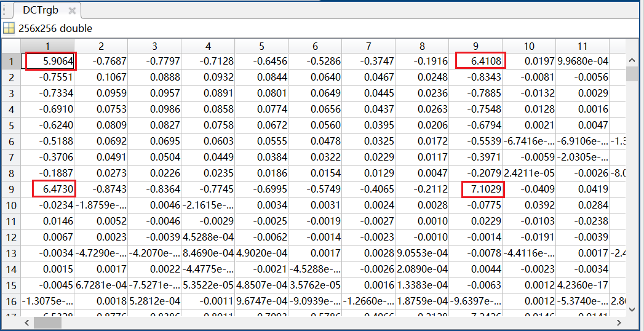Viewport: 644px width, 331px height.
Task: Click cell containing 7.1029
Action: pos(475,189)
